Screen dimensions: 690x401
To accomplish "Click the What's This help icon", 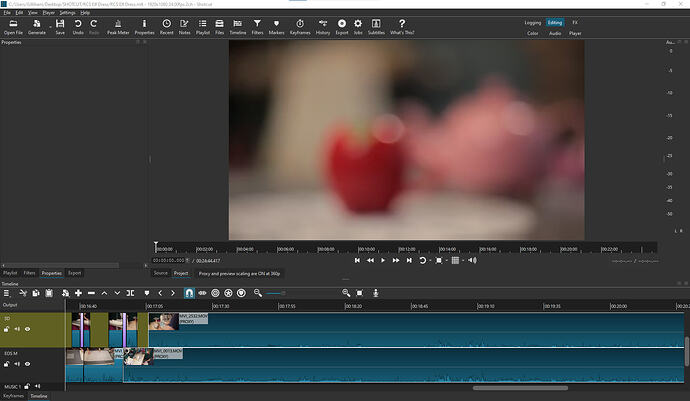I will (x=402, y=27).
